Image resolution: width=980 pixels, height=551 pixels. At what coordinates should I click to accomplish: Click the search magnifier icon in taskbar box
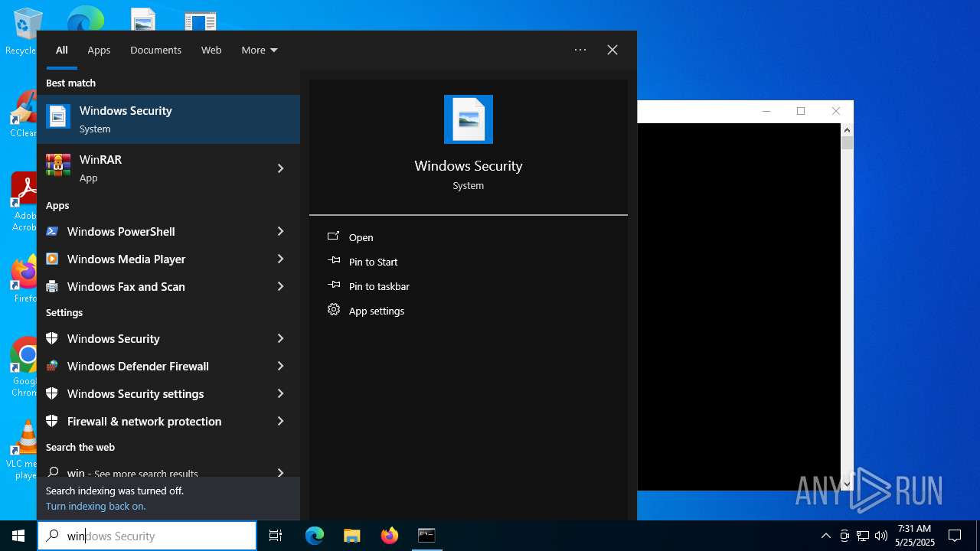52,536
